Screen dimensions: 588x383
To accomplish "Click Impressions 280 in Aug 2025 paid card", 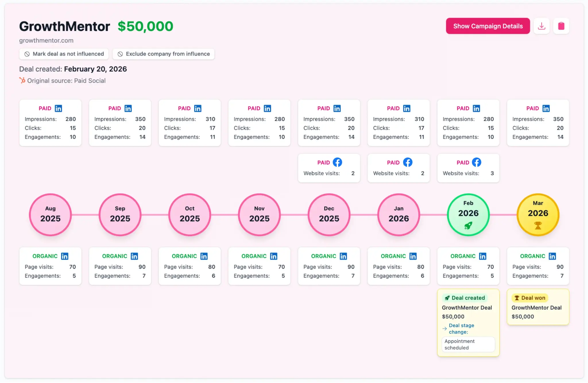I will 50,119.
